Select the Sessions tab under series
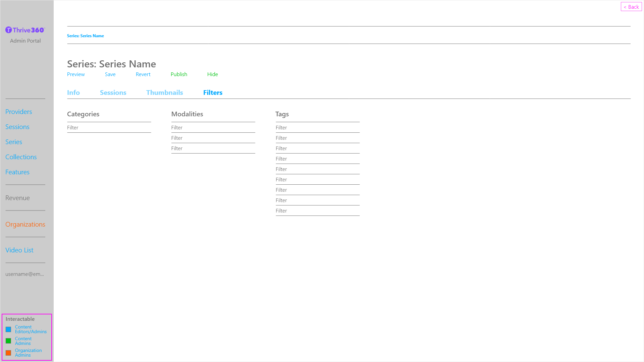Screen dimensions: 644x362 click(113, 93)
